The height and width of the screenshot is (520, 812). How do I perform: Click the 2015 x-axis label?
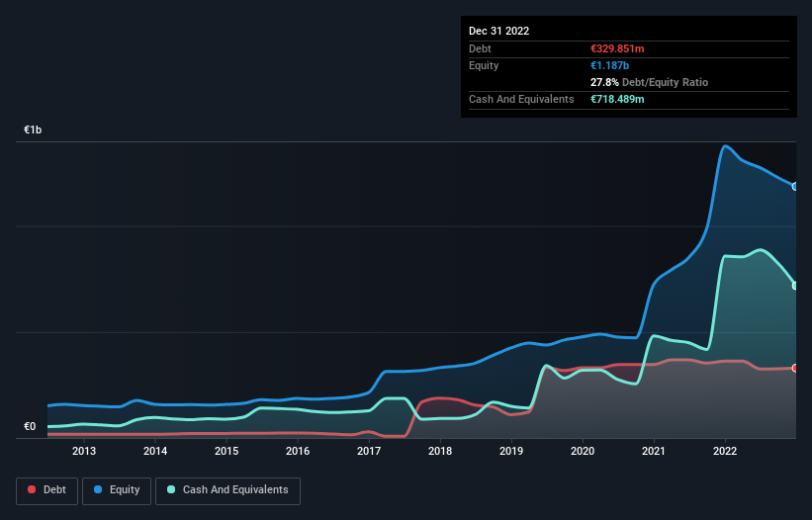226,451
